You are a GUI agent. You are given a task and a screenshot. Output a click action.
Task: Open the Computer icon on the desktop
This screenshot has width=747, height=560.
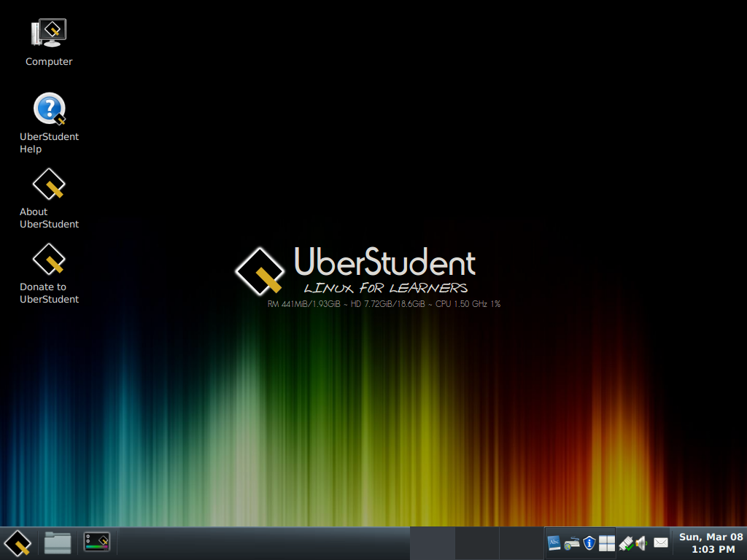click(x=48, y=32)
